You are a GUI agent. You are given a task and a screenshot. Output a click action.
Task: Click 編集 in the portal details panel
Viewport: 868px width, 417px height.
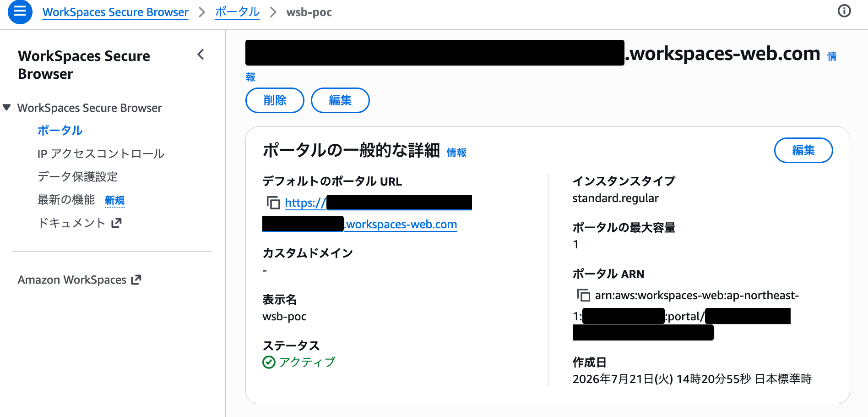[803, 150]
